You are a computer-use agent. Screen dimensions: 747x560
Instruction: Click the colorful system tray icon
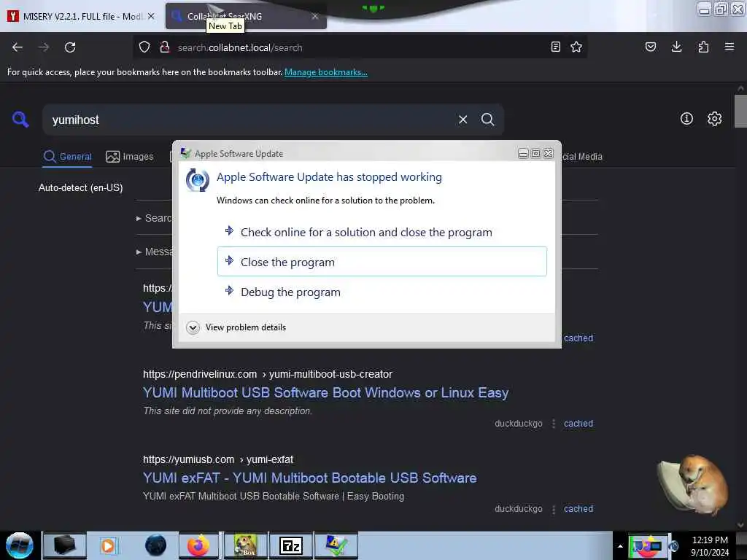[x=648, y=545]
